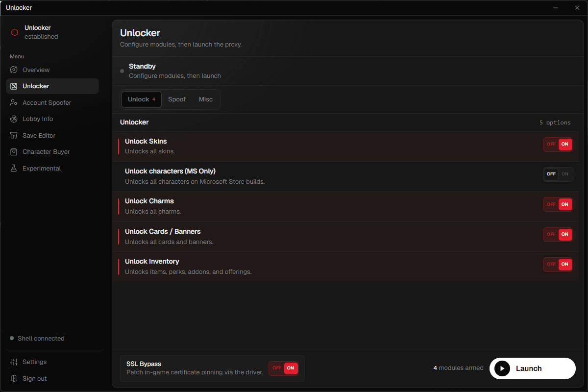This screenshot has width=588, height=392.
Task: Switch off the Unlock Inventory toggle
Action: 558,264
